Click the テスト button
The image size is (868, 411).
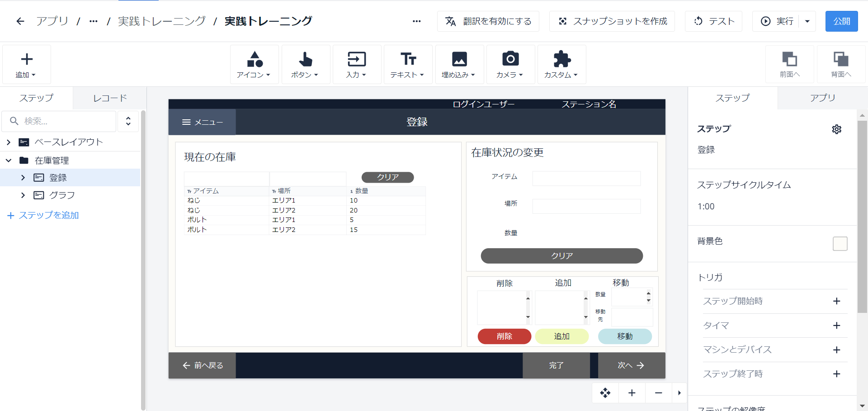pos(713,21)
